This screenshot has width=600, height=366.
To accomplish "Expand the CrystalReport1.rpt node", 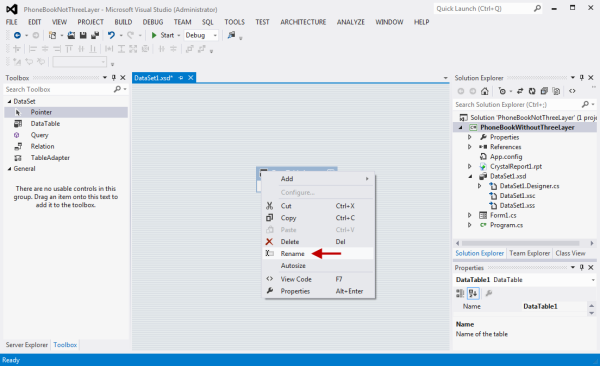I will tap(470, 166).
